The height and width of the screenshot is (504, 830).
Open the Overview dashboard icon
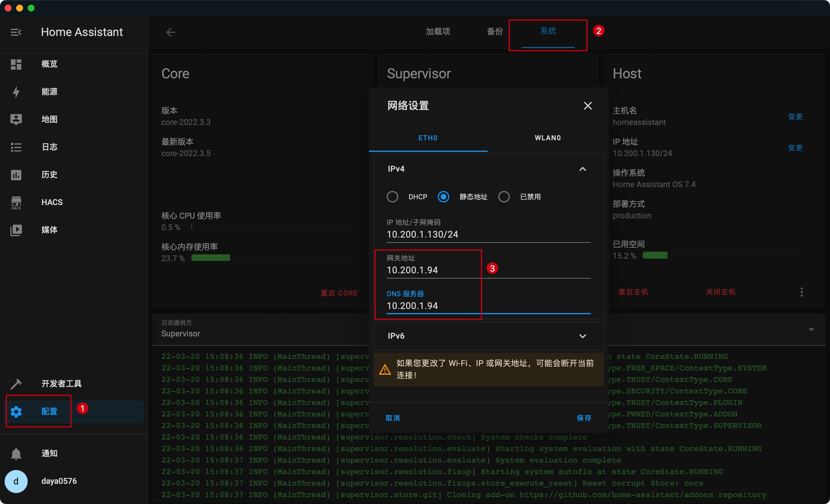16,64
